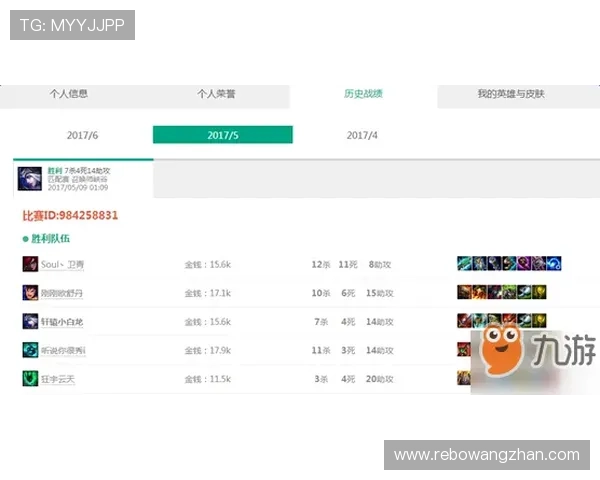Click champion avatar next to 轩辕小白龙
This screenshot has width=600, height=480.
(x=30, y=322)
